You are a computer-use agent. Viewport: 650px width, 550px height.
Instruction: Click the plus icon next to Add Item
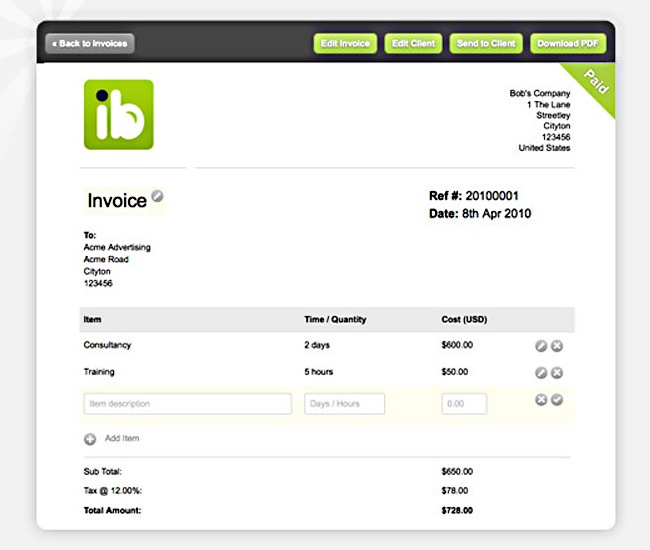tap(90, 439)
